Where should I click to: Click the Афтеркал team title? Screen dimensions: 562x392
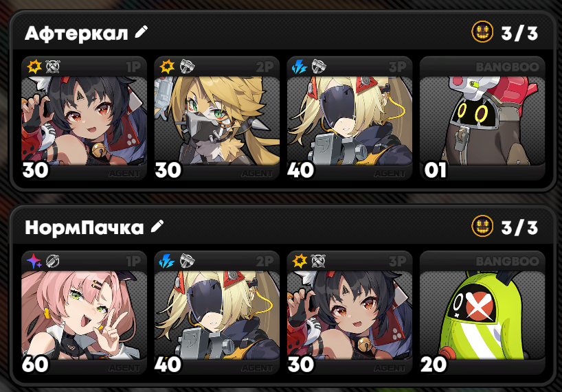point(76,33)
